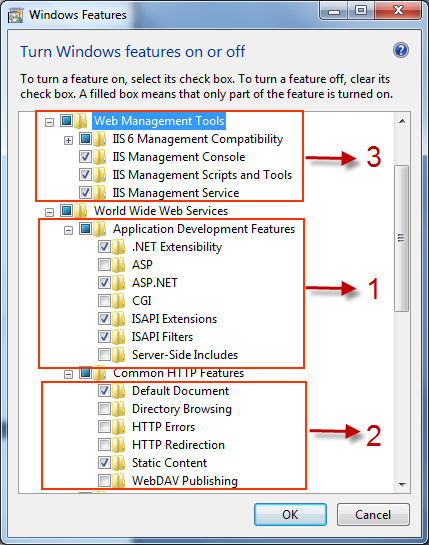
Task: Toggle World Wide Web Services checkbox
Action: pos(66,211)
